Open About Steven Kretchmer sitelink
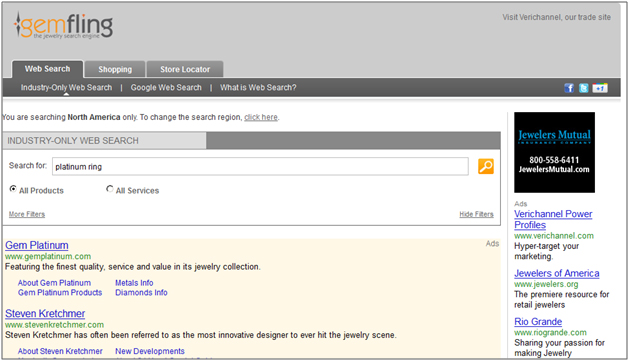The width and height of the screenshot is (630, 361). point(60,351)
